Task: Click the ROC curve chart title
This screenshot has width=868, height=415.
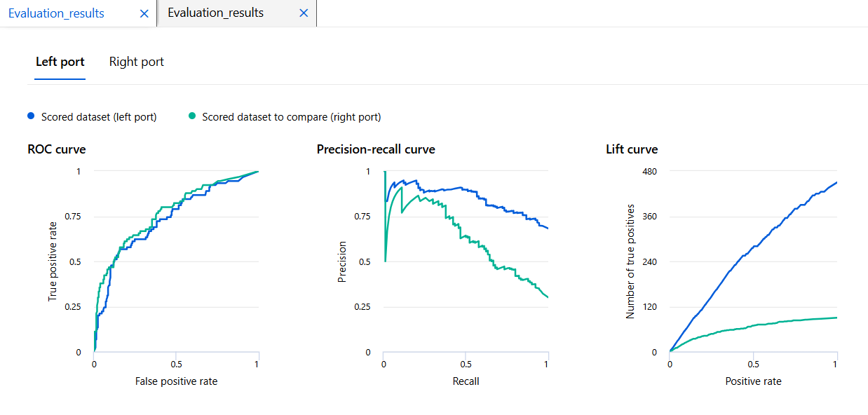Action: tap(57, 149)
